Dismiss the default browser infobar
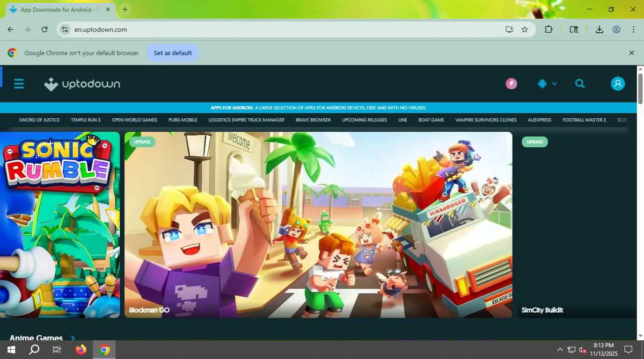This screenshot has width=644, height=359. click(631, 53)
